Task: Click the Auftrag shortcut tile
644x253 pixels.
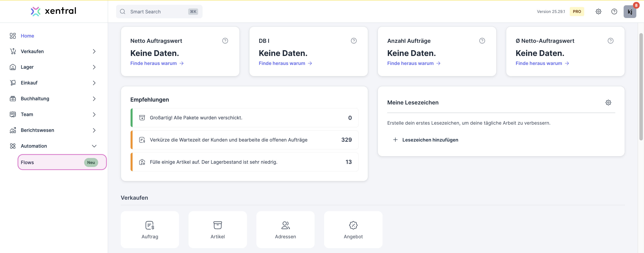Action: coord(150,230)
